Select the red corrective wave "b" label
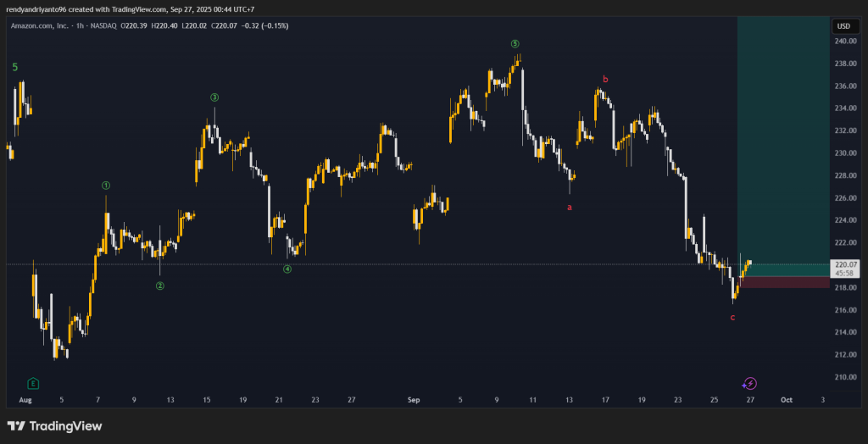The height and width of the screenshot is (444, 868). click(x=605, y=80)
